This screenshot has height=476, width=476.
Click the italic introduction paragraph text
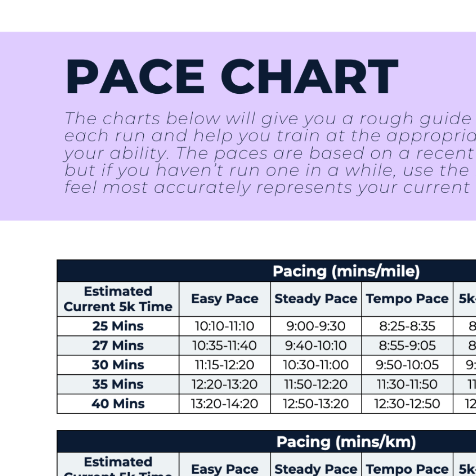coord(269,153)
